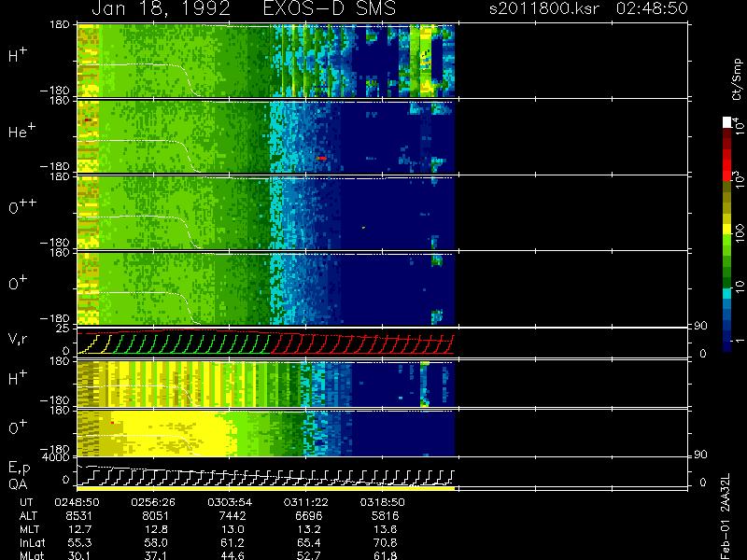Click UT value "0303:54"
Image resolution: width=747 pixels, height=560 pixels.
click(230, 502)
